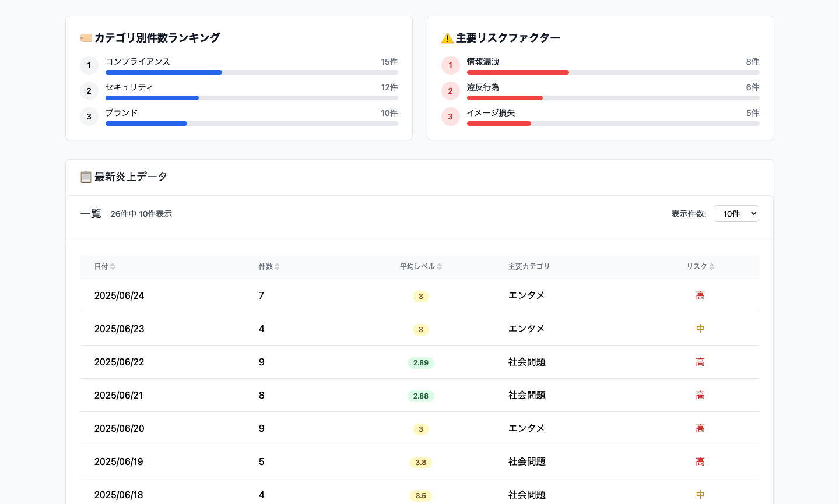
Task: Click the イメージ損失 label
Action: 491,113
